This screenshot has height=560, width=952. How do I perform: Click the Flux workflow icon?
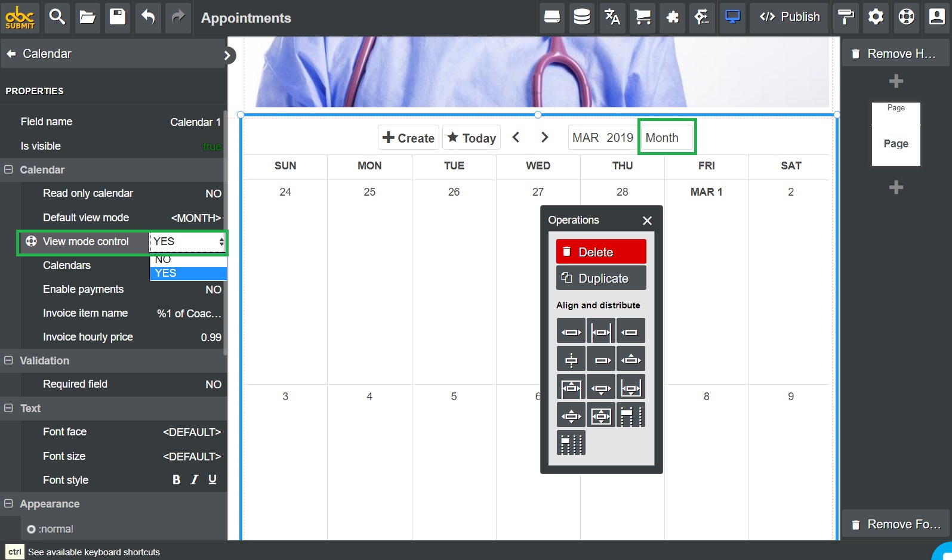pos(703,17)
